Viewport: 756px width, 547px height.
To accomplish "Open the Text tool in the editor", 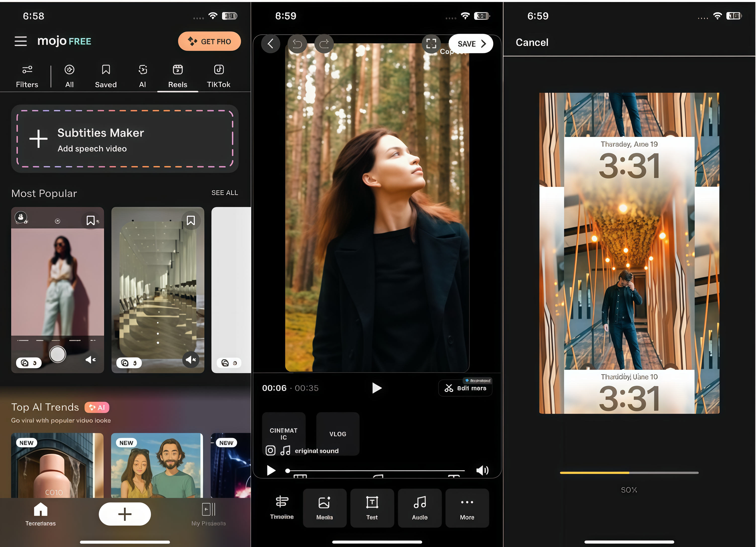I will [372, 508].
